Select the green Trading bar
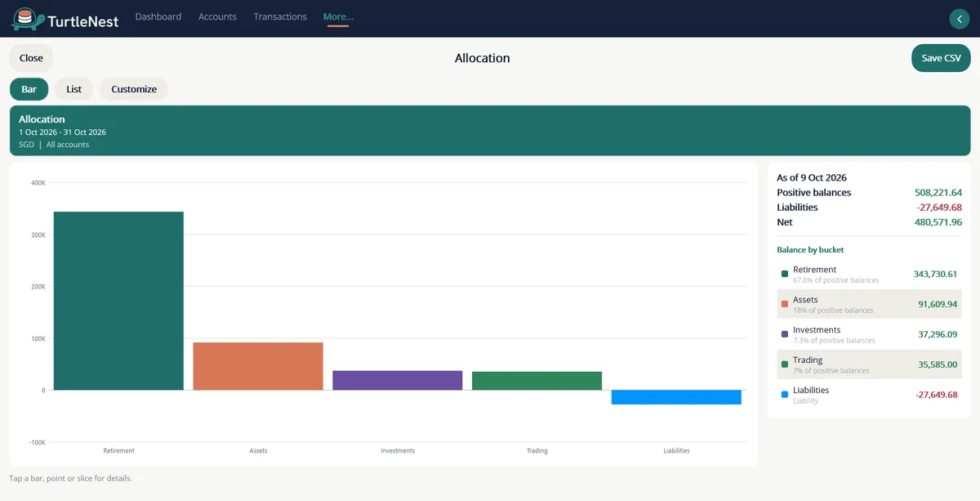The height and width of the screenshot is (501, 980). click(537, 381)
